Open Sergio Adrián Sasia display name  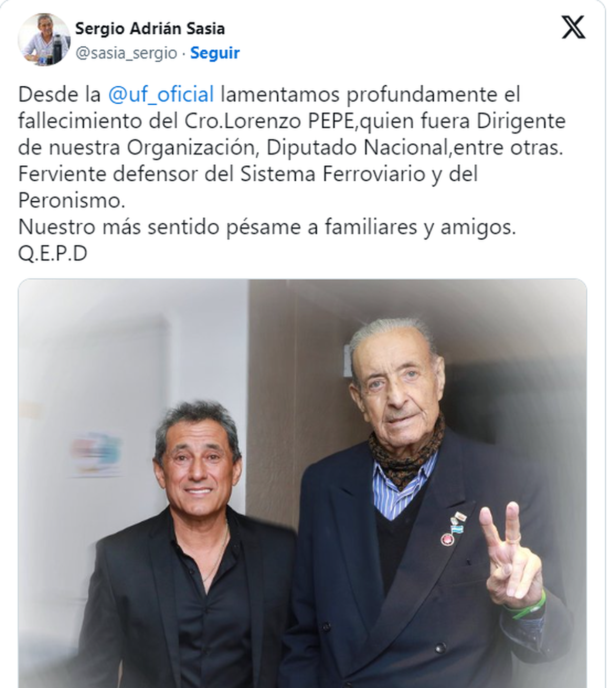coord(150,28)
